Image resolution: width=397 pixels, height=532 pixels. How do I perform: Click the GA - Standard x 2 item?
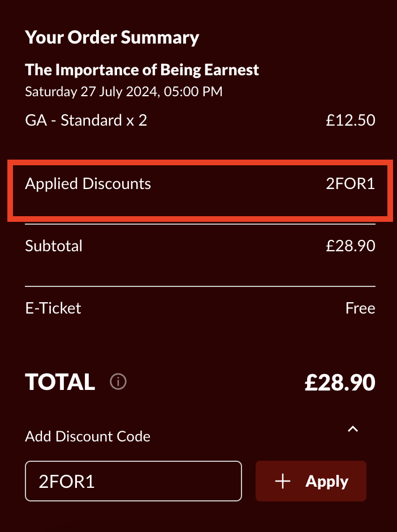coord(86,121)
